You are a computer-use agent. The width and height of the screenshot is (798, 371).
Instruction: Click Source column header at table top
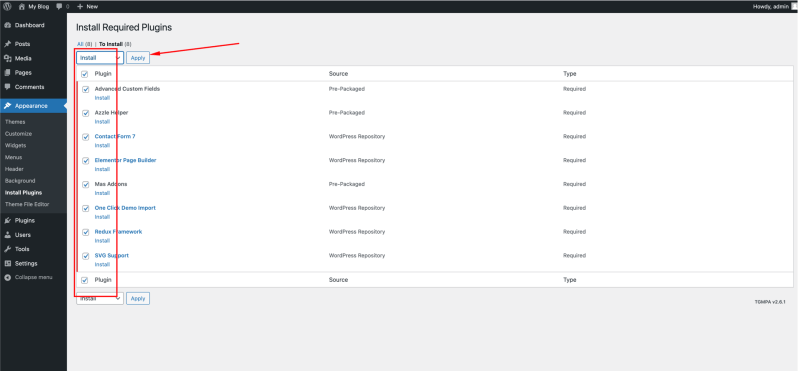[338, 74]
